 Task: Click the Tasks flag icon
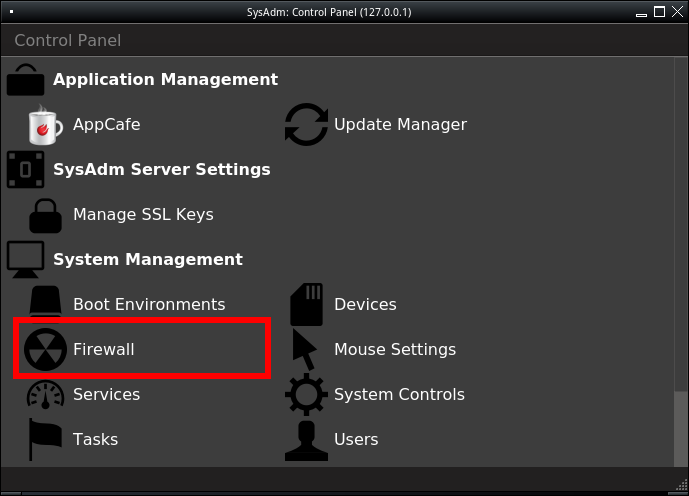point(45,439)
